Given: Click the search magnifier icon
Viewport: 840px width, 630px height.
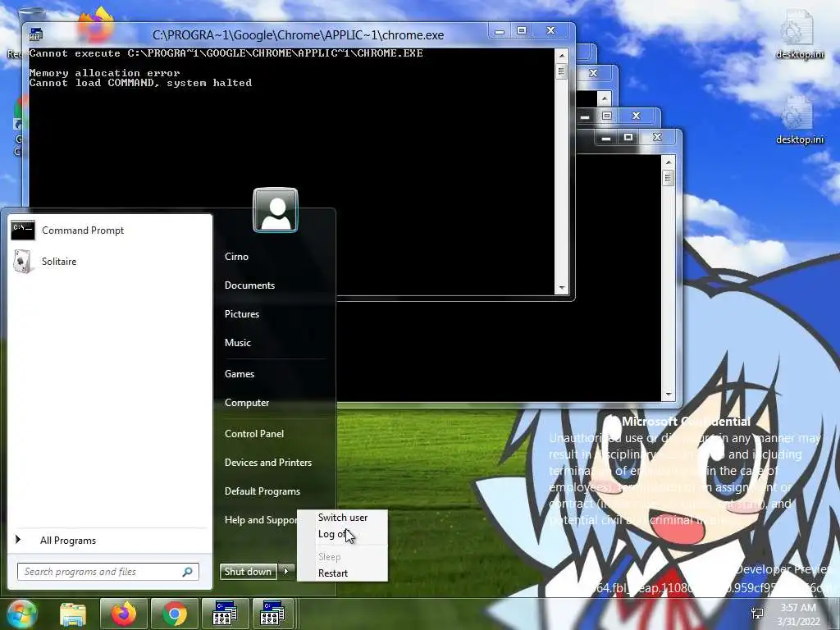Looking at the screenshot, I should [x=188, y=572].
